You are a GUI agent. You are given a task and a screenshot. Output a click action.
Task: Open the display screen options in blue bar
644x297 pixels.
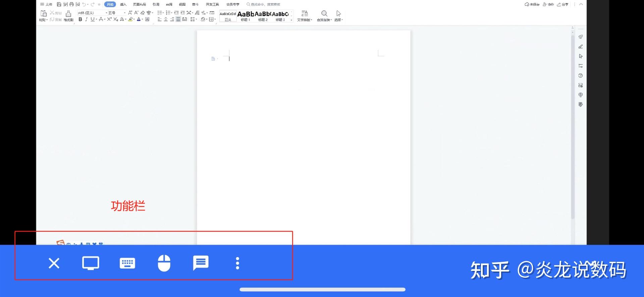pyautogui.click(x=91, y=263)
